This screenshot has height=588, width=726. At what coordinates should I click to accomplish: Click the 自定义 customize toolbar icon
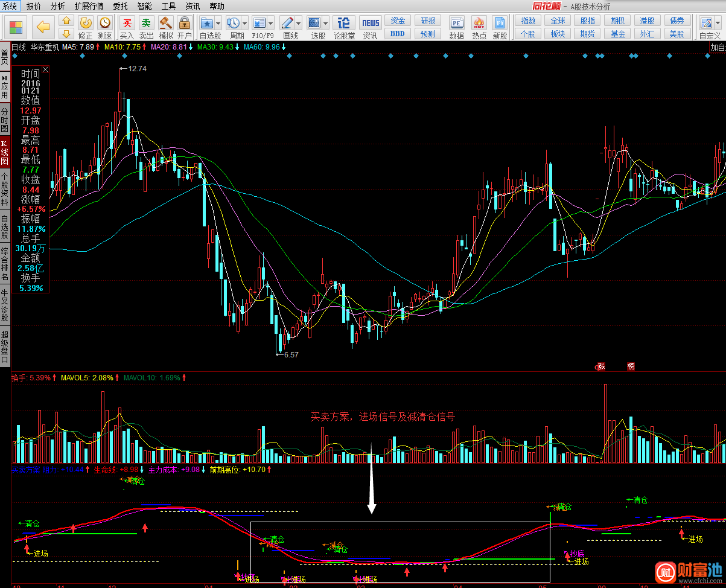click(705, 23)
